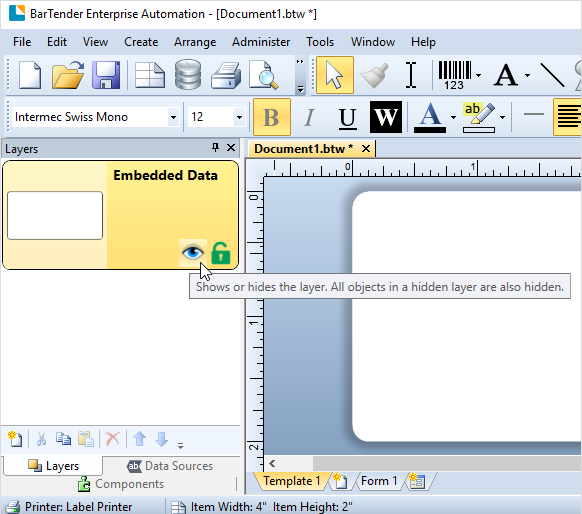Pin the Layers panel with pushpin

pos(215,148)
